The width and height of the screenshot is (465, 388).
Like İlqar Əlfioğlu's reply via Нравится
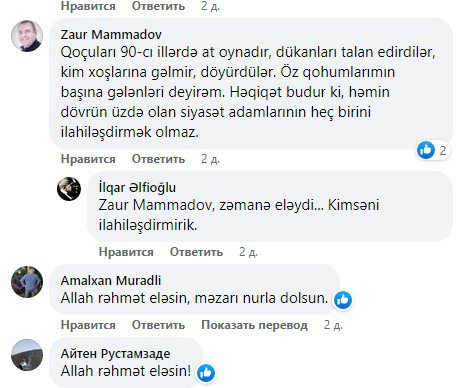[x=126, y=252]
